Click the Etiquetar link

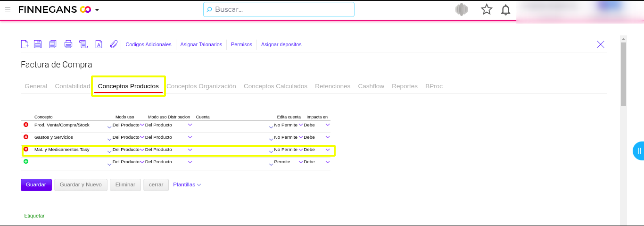pyautogui.click(x=34, y=216)
